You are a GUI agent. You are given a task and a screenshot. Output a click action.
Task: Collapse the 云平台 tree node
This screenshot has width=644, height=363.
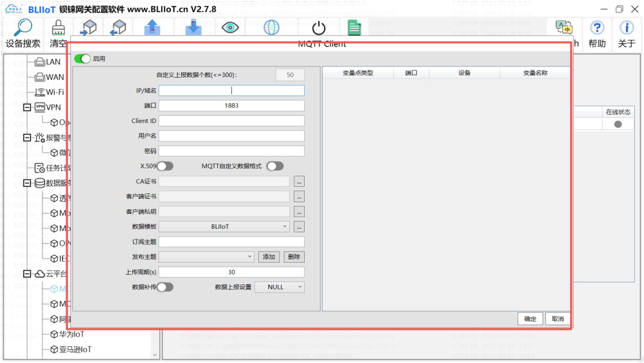click(27, 274)
